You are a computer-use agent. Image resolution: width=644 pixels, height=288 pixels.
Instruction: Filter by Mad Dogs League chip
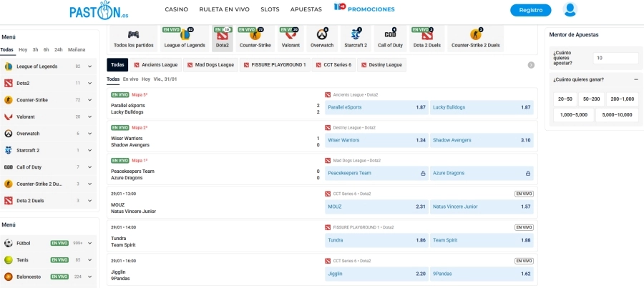pos(210,65)
